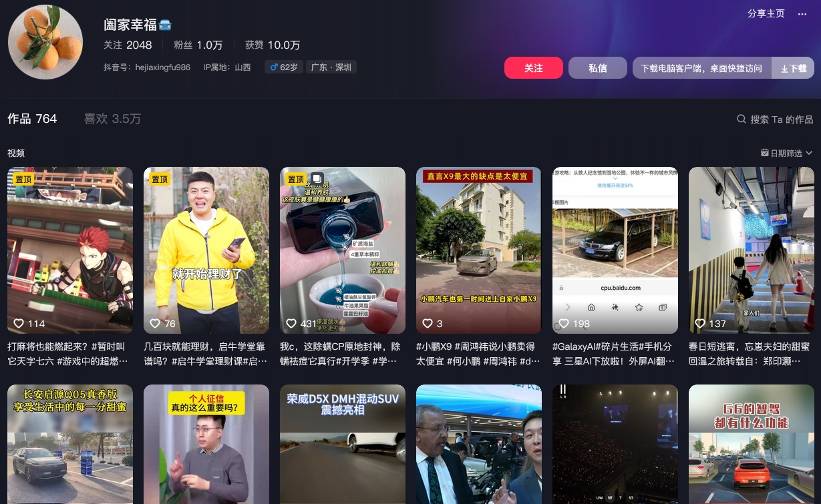Click the 视频 section label
Image resolution: width=821 pixels, height=504 pixels.
16,153
